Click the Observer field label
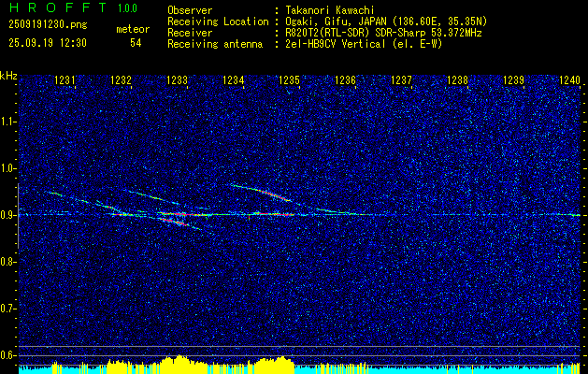The width and height of the screenshot is (588, 374). point(190,10)
